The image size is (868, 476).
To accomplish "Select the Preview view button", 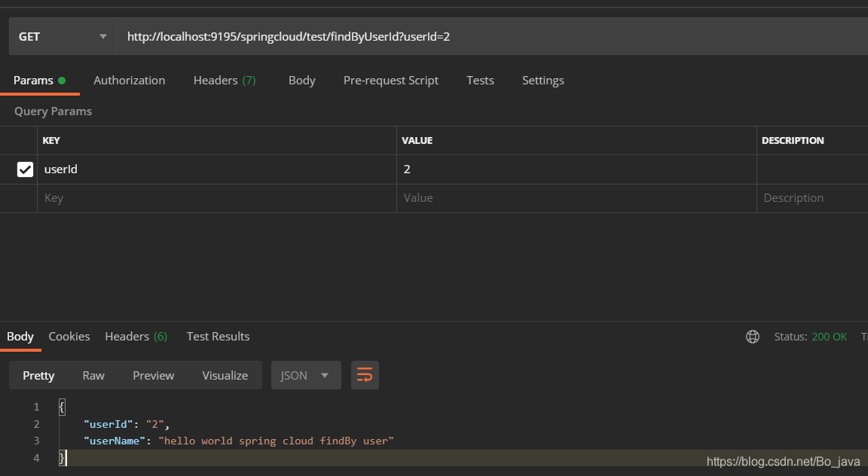I will coord(154,375).
